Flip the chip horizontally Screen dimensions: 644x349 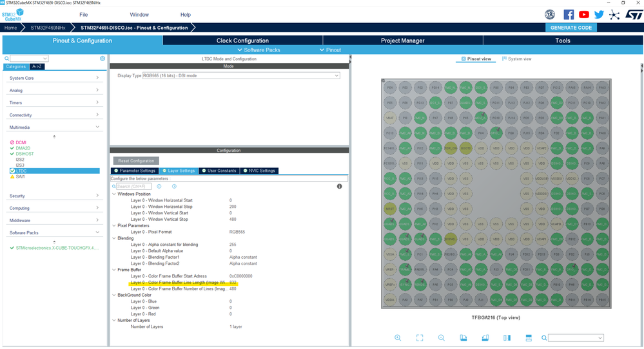coord(507,338)
